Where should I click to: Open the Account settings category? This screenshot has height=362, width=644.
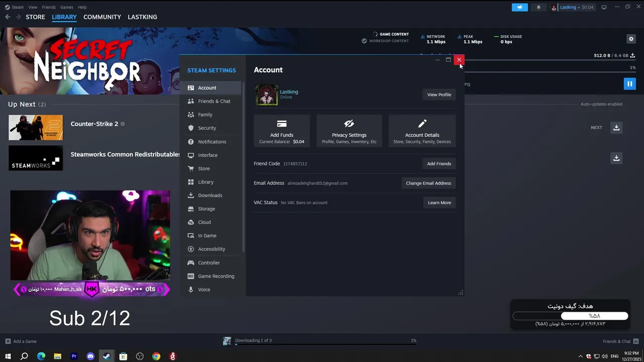pos(212,87)
